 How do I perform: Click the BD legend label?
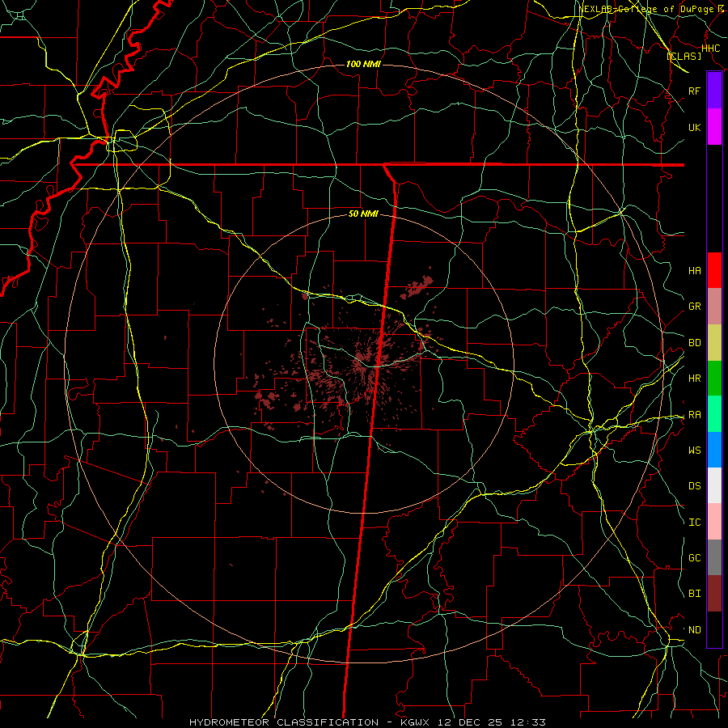[694, 343]
